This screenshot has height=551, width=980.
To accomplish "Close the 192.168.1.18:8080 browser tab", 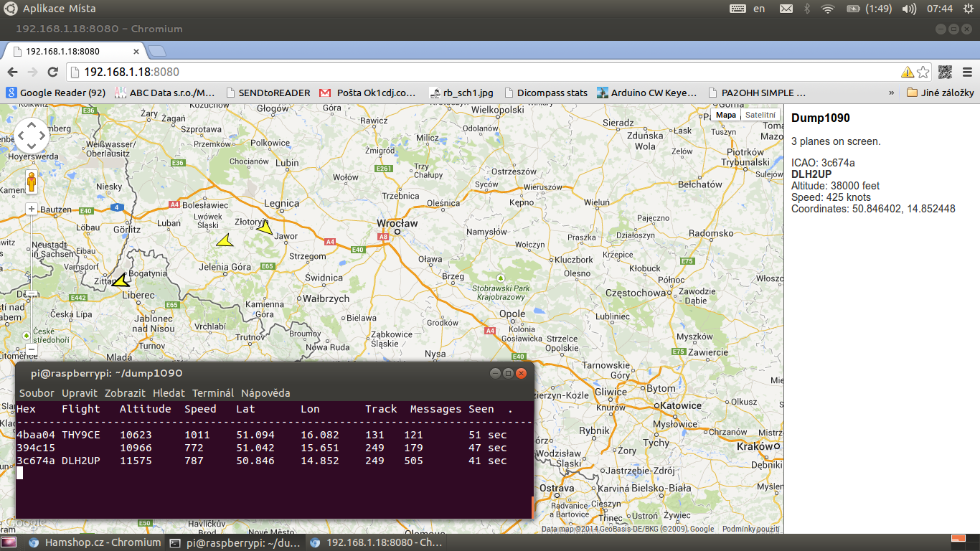I will [x=136, y=52].
